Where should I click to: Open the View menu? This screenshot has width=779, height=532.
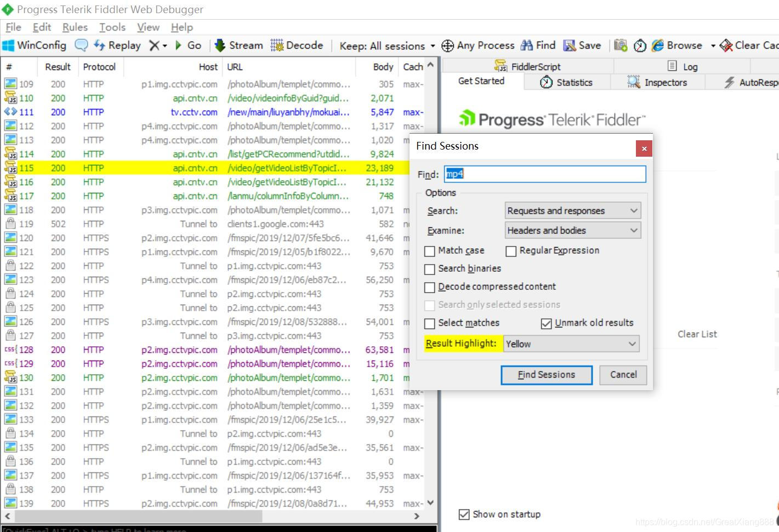[x=148, y=27]
